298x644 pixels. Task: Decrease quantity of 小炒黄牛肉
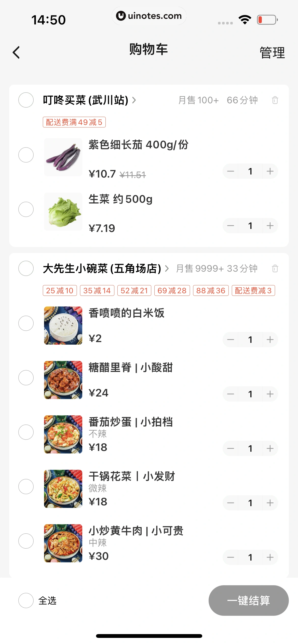click(231, 558)
